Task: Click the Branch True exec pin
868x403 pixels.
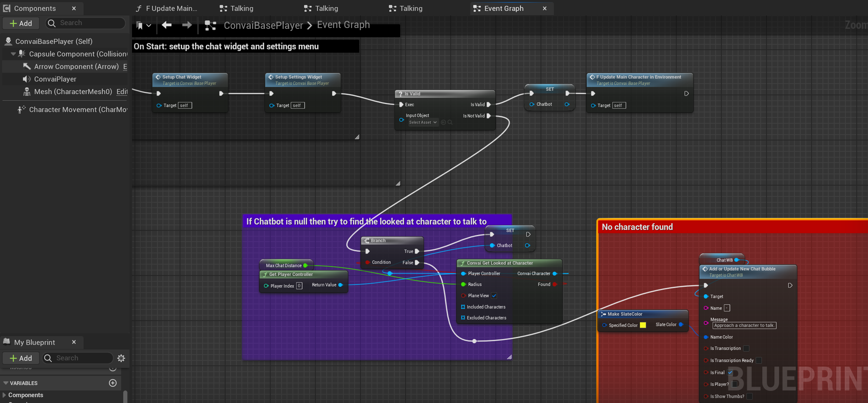Action: pyautogui.click(x=417, y=251)
